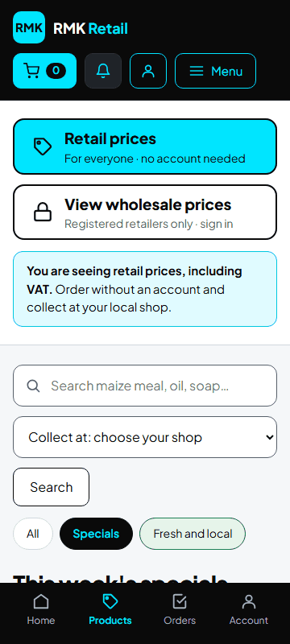Filter by the All chip
Viewport: 290px width, 644px height.
point(33,534)
